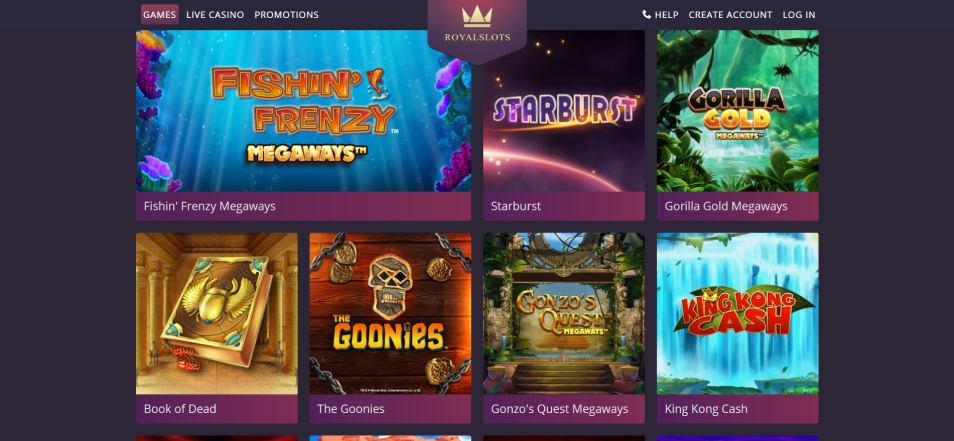Viewport: 954px width, 441px height.
Task: Launch the Gonzo's Quest Megaways thumbnail
Action: tap(564, 313)
